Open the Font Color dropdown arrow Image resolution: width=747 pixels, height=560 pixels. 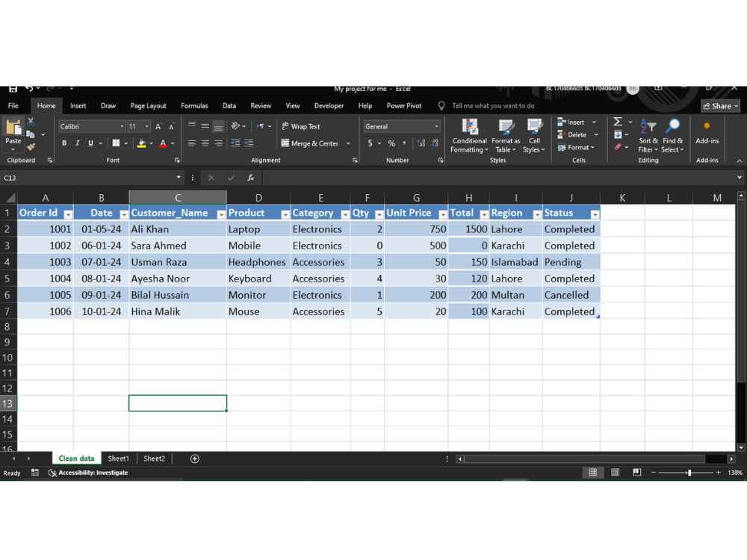pyautogui.click(x=173, y=143)
